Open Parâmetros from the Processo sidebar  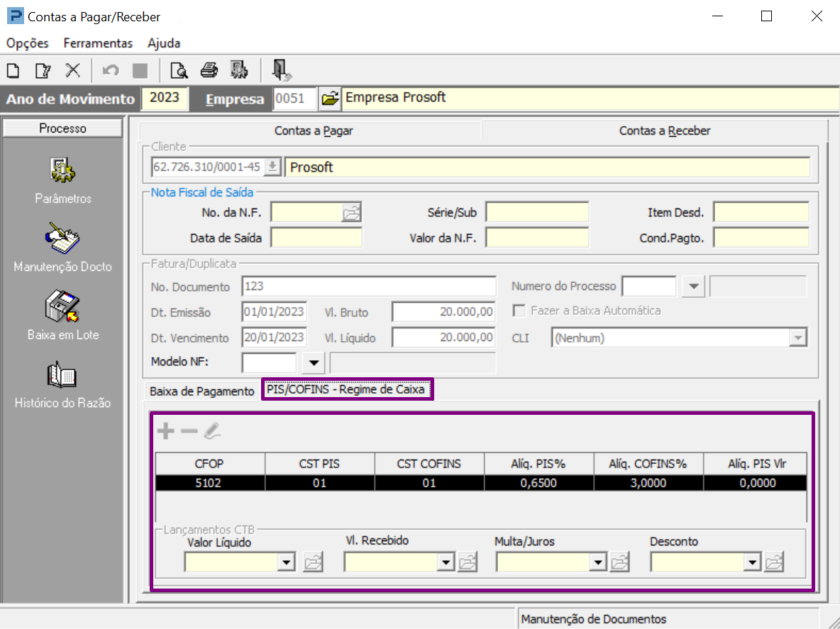pos(63,171)
